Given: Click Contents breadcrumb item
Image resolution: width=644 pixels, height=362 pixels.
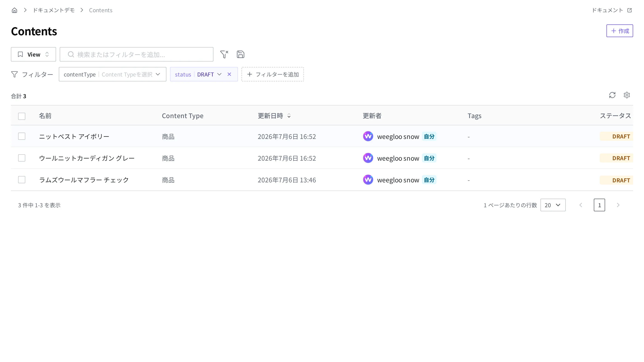Looking at the screenshot, I should pyautogui.click(x=100, y=10).
